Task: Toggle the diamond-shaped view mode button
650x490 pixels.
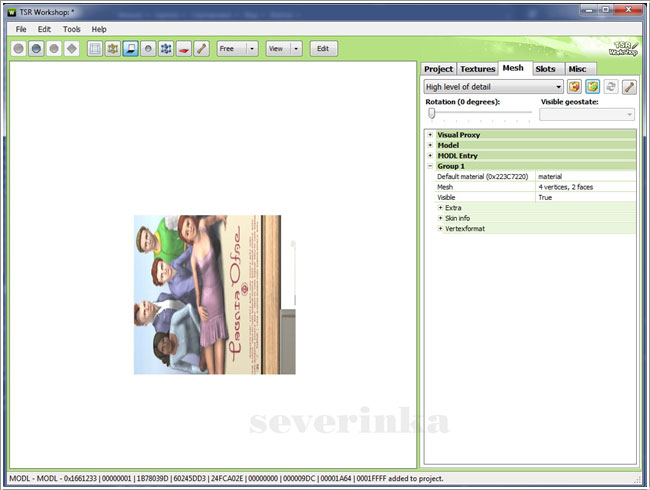Action: tap(72, 48)
